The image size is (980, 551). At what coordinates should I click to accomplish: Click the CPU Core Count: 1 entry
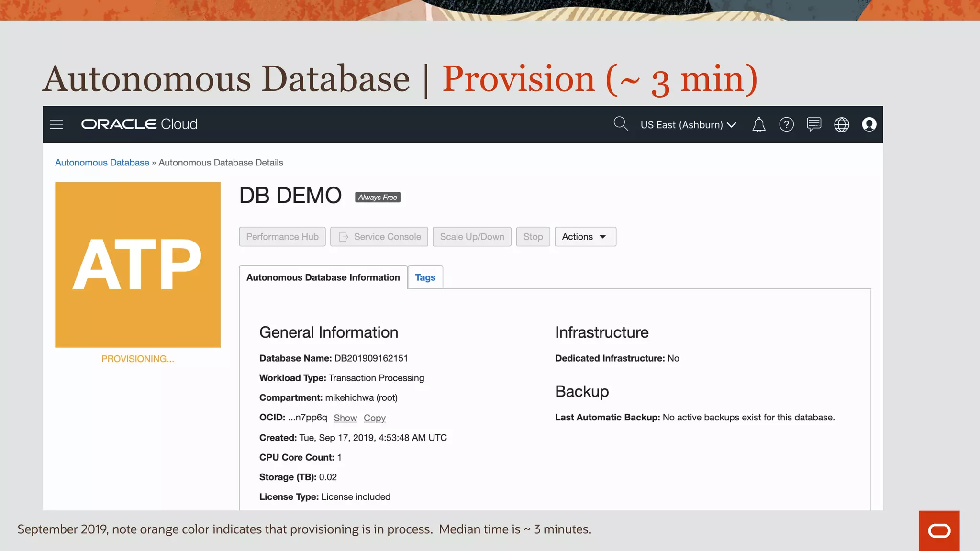[x=301, y=457]
